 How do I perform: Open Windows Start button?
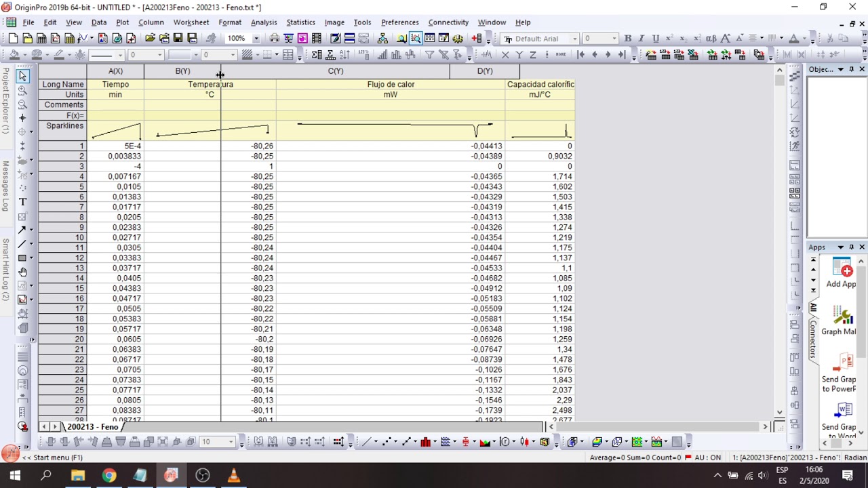point(14,476)
